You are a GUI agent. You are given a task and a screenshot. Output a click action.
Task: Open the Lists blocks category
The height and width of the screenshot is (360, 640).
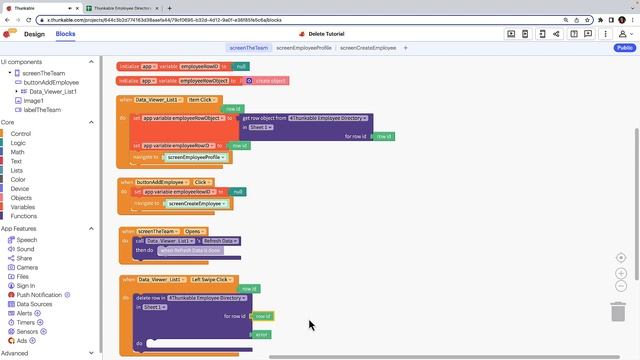click(16, 170)
